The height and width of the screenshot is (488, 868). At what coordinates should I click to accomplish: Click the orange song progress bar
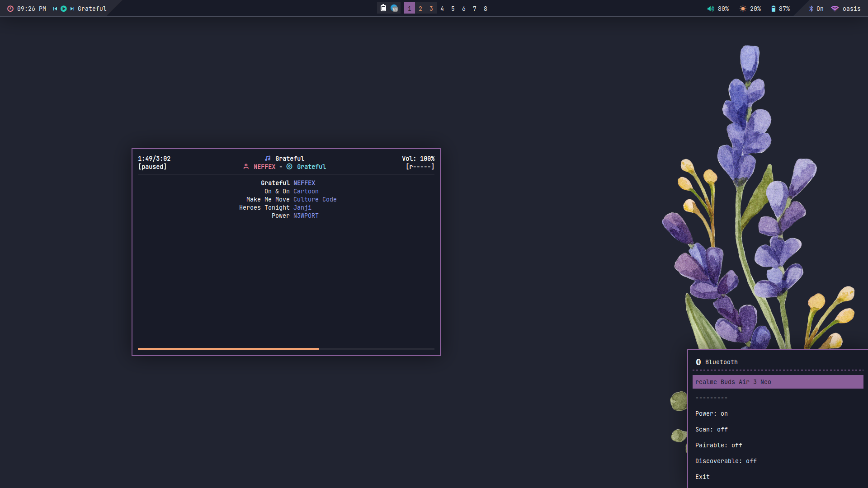(228, 349)
